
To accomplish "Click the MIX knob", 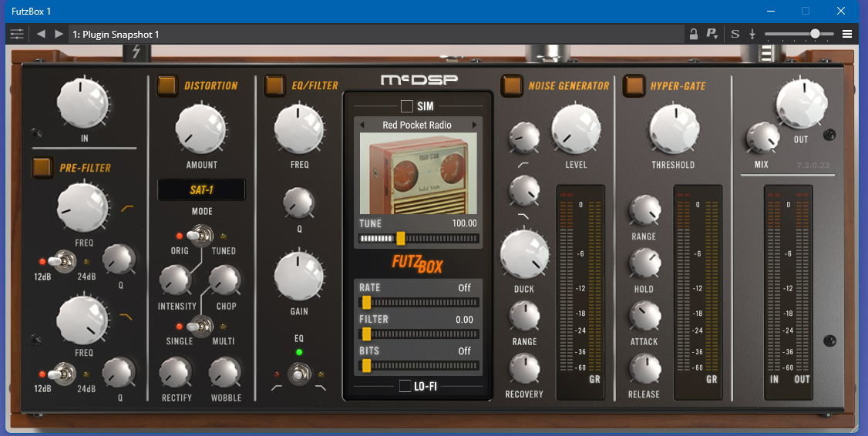I will [x=763, y=138].
